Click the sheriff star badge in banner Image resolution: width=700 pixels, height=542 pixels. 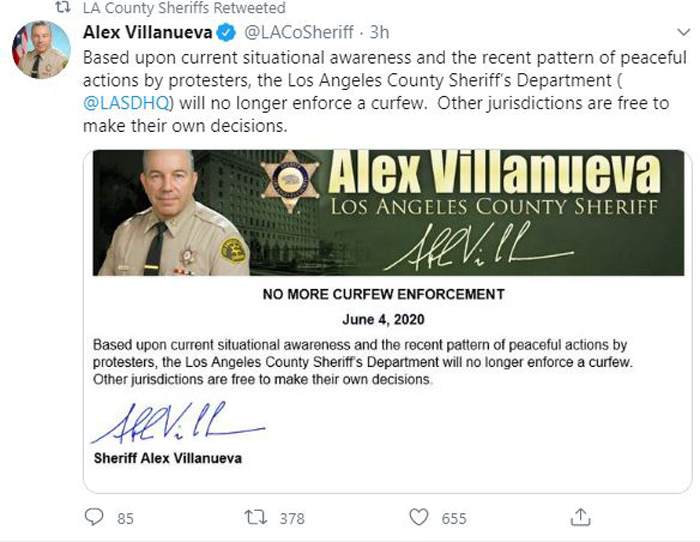pyautogui.click(x=290, y=181)
